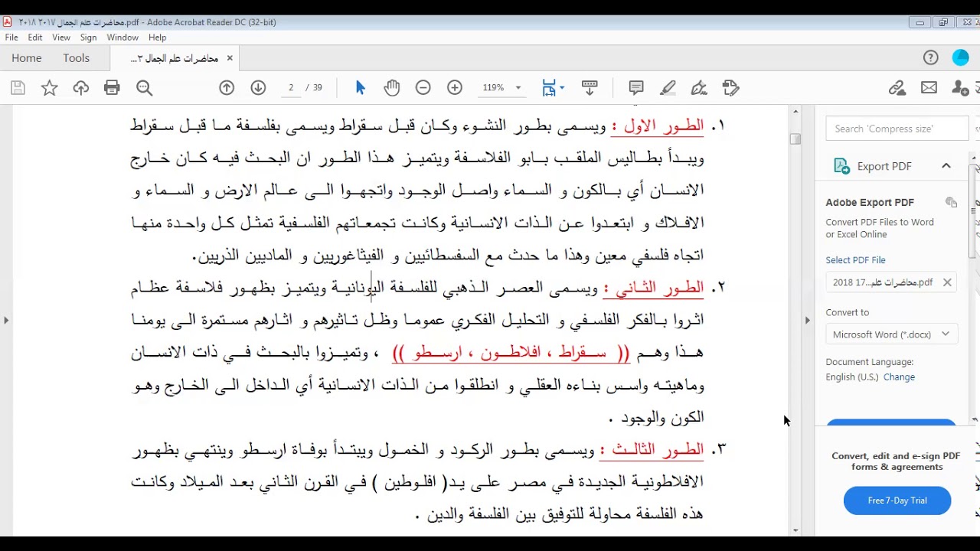Add a comment note
This screenshot has width=980, height=551.
[x=636, y=88]
